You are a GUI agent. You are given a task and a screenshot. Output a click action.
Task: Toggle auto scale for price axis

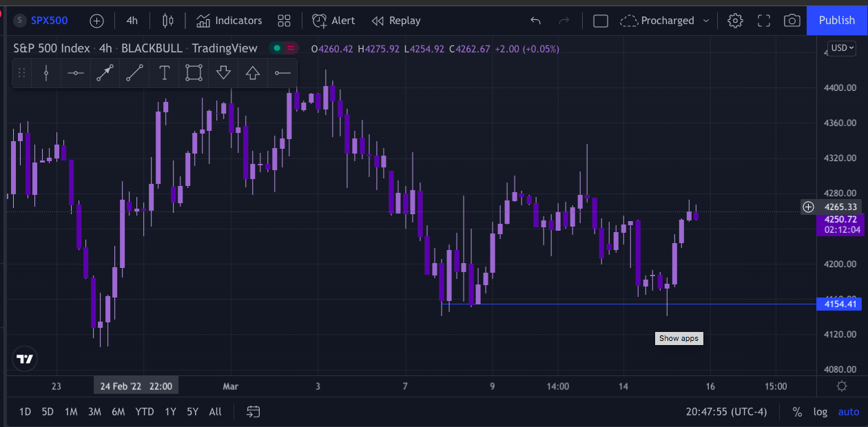coord(848,412)
